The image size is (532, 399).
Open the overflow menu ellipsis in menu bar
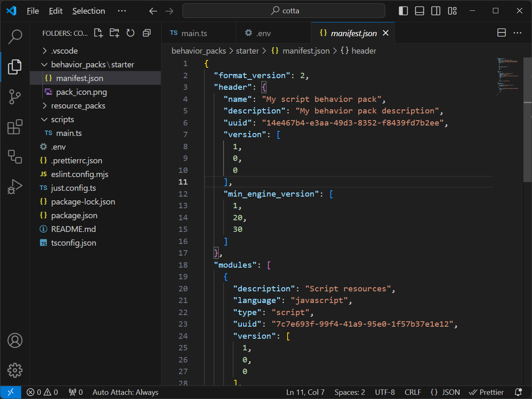pos(122,11)
